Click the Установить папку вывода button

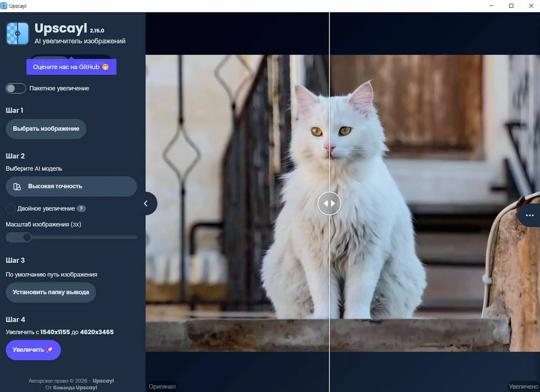[51, 292]
